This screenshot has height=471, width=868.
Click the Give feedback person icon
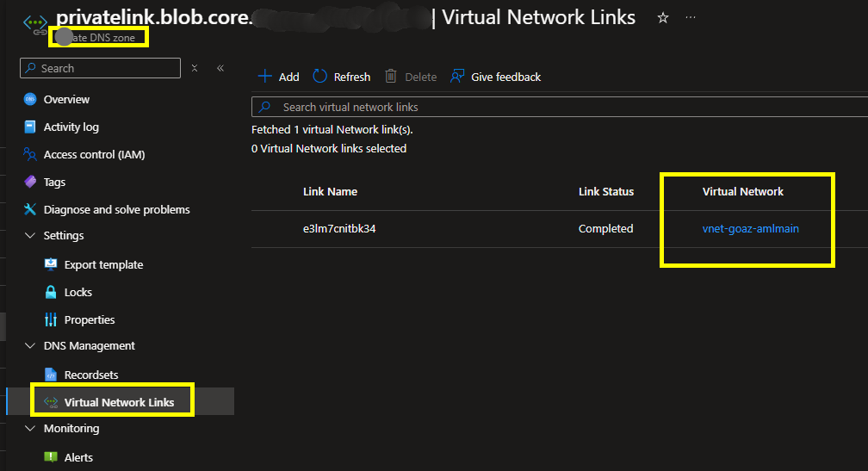click(457, 77)
